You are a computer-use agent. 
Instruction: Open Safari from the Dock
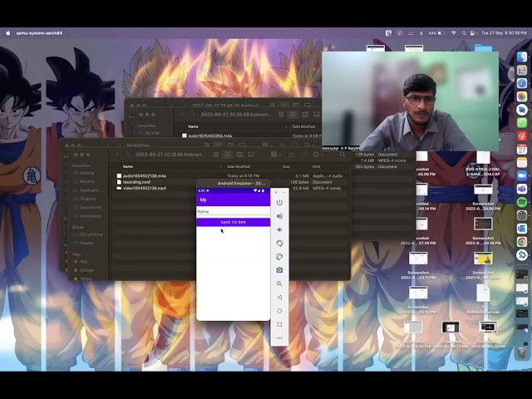click(522, 83)
